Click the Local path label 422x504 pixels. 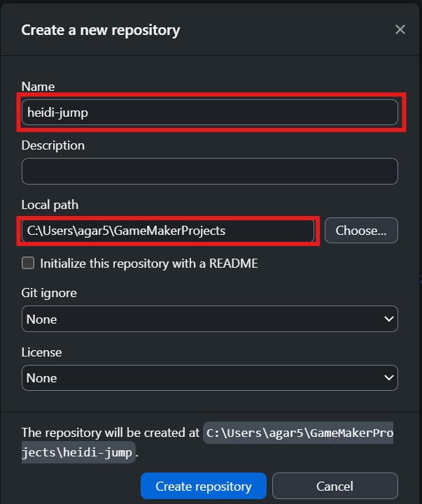[50, 205]
